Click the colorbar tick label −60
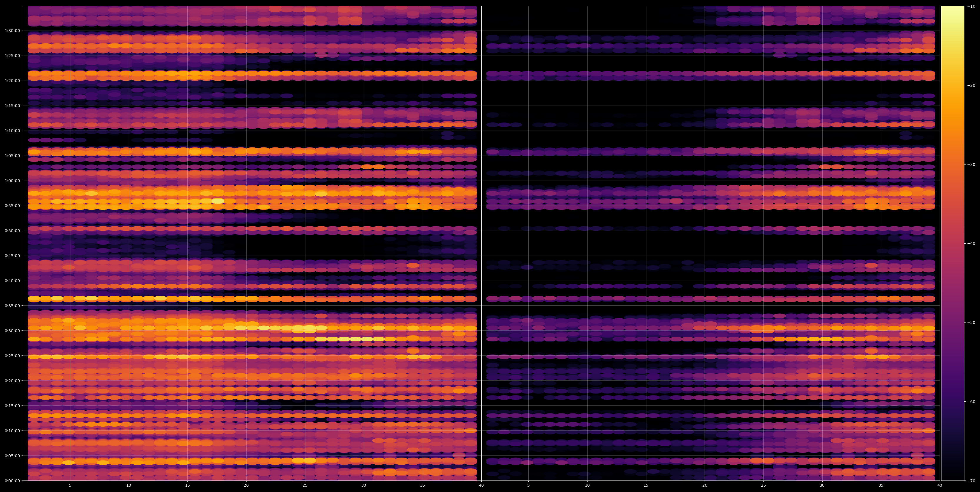Image resolution: width=980 pixels, height=492 pixels. pyautogui.click(x=971, y=402)
